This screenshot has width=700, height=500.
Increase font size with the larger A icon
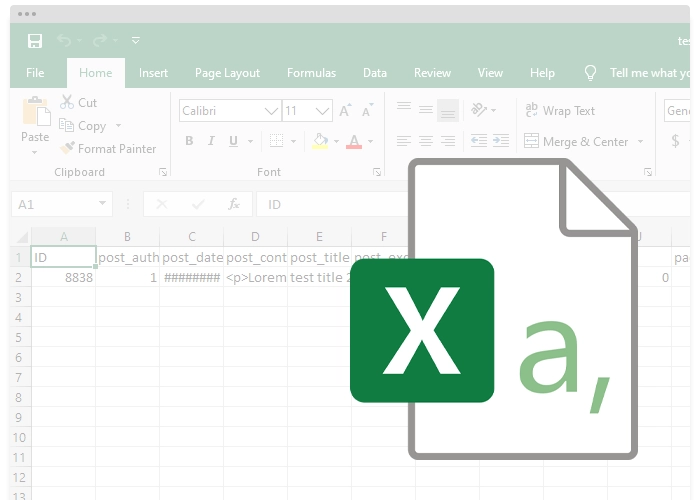[x=345, y=111]
